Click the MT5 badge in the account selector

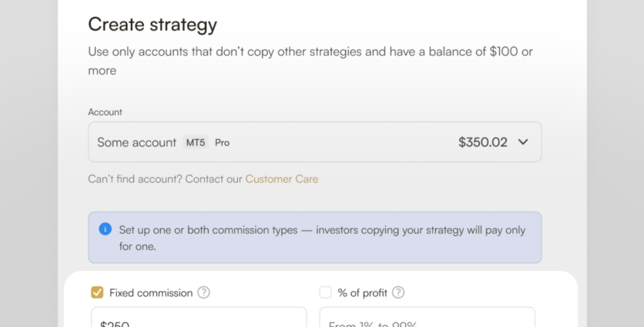pos(196,143)
